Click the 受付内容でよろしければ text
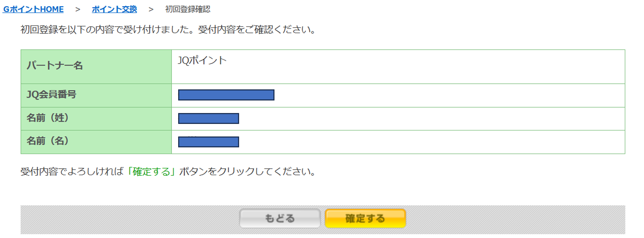644x238 pixels. click(x=72, y=172)
